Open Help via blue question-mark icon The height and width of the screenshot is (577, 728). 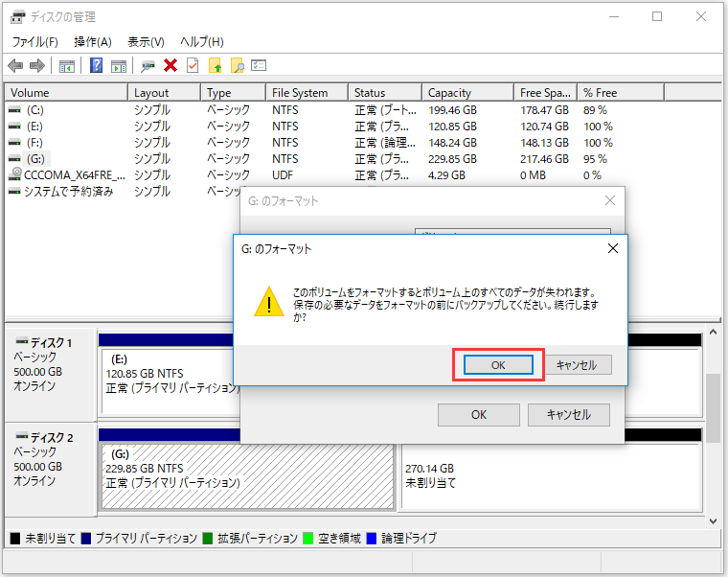[96, 65]
